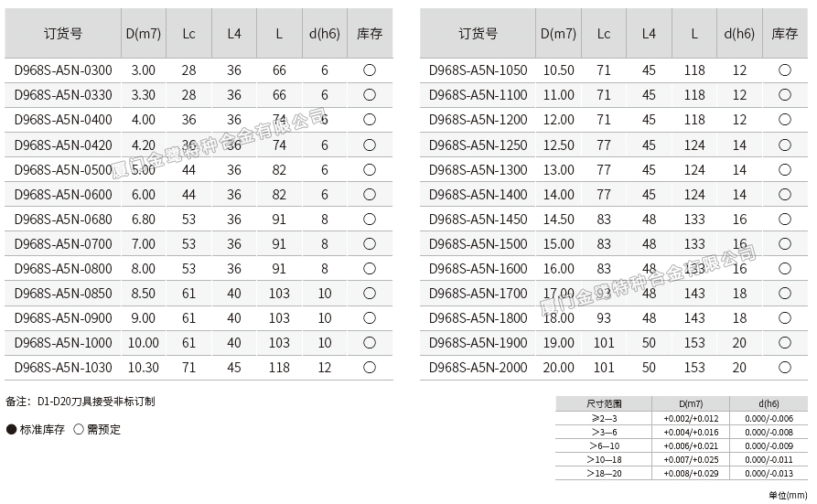Image resolution: width=817 pixels, height=504 pixels.
Task: Click the right table Lc header
Action: point(604,34)
